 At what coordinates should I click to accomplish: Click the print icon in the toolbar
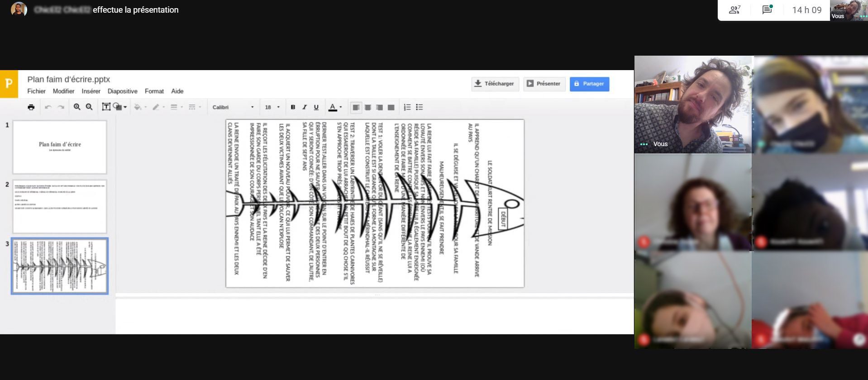[31, 107]
